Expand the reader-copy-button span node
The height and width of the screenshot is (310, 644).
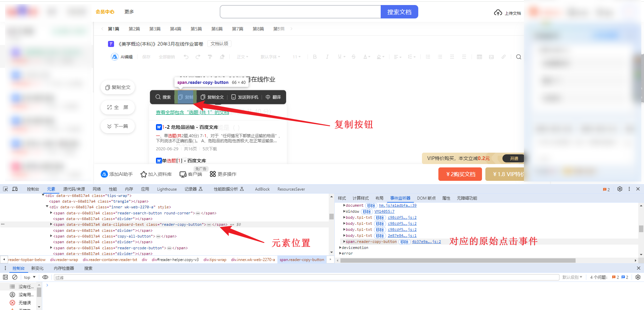pos(51,224)
